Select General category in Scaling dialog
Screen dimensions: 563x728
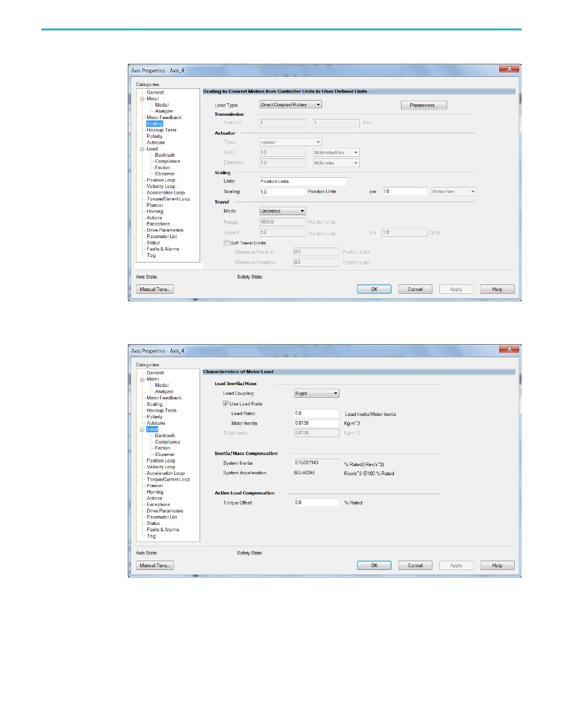point(155,92)
